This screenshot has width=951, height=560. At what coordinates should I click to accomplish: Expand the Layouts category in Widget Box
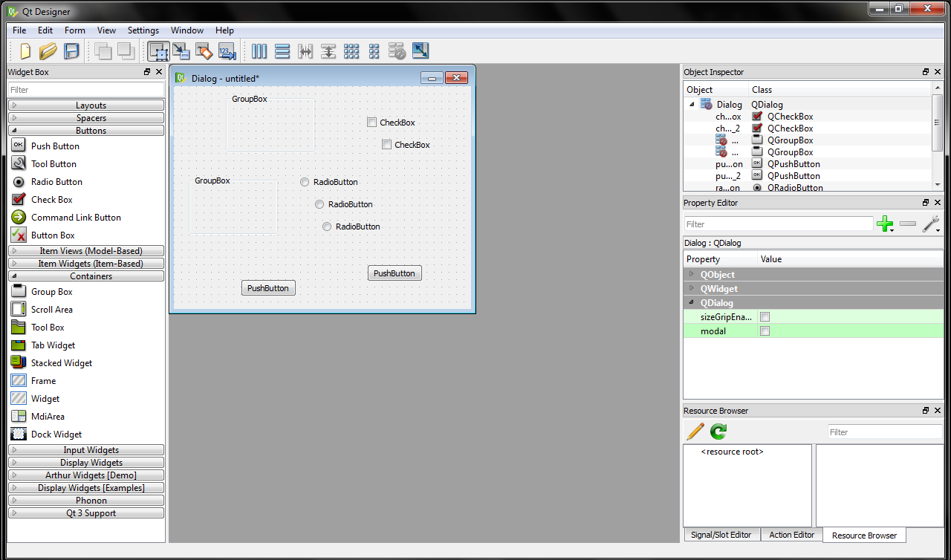pos(86,105)
